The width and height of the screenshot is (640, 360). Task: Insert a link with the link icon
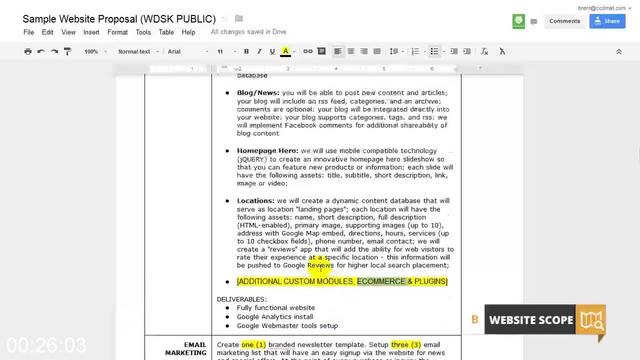click(x=308, y=51)
